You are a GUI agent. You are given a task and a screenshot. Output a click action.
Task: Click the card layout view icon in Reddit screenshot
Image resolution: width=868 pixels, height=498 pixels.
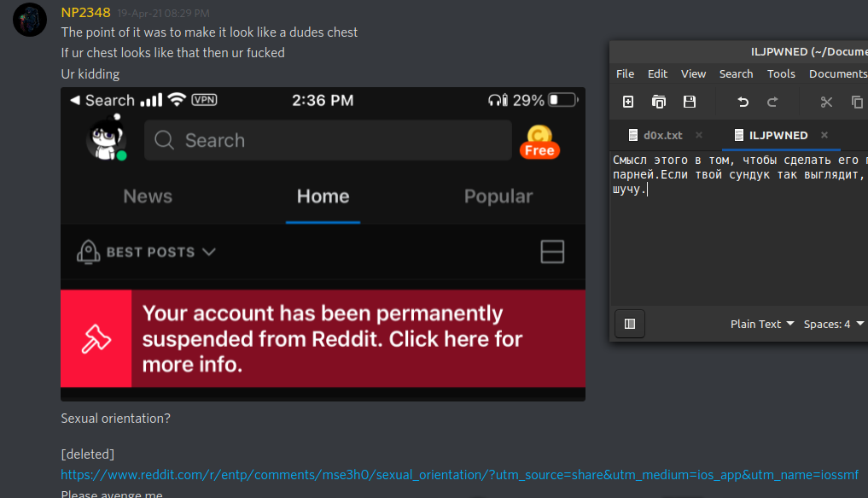pyautogui.click(x=552, y=251)
